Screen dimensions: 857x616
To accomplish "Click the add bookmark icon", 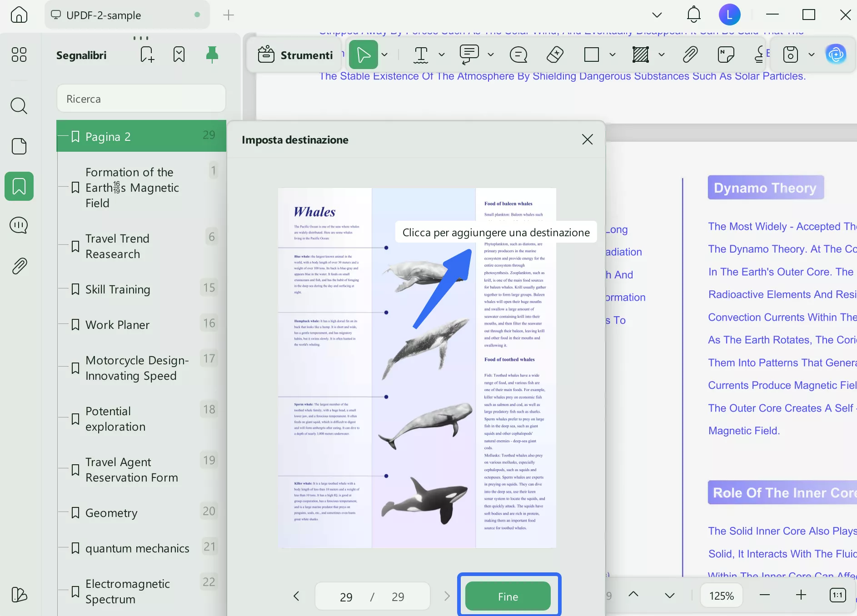I will pos(147,55).
